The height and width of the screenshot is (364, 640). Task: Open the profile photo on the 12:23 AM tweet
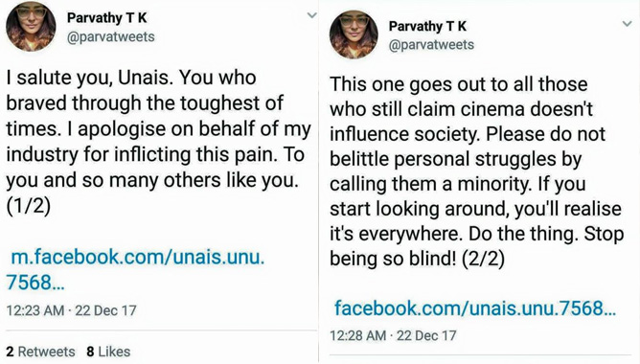(31, 27)
